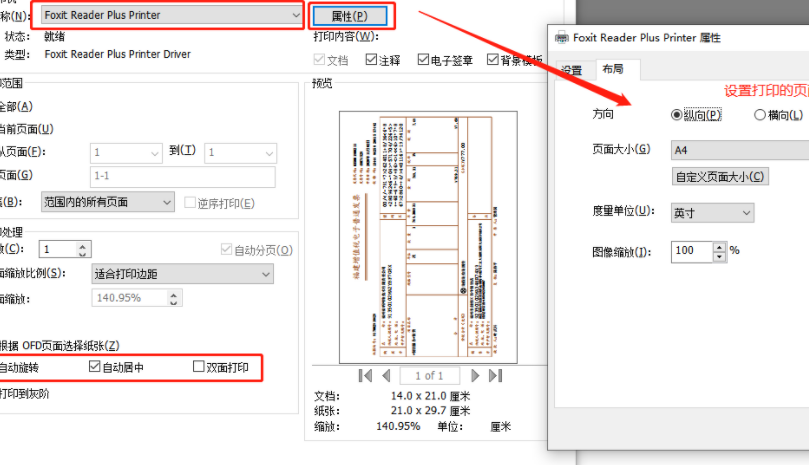Jump to last page in preview
Image resolution: width=809 pixels, height=465 pixels.
[x=496, y=375]
